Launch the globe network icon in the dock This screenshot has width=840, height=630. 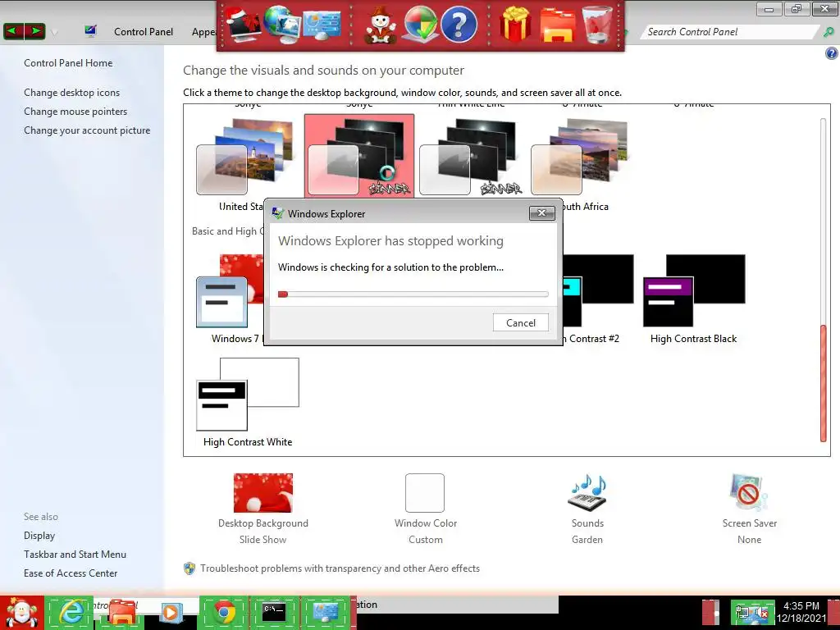(x=282, y=24)
